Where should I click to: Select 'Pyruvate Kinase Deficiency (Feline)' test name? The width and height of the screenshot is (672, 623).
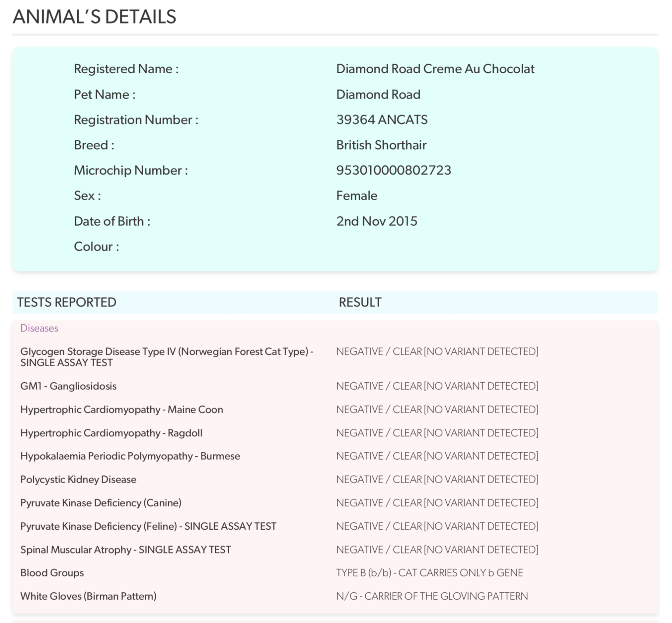(148, 526)
